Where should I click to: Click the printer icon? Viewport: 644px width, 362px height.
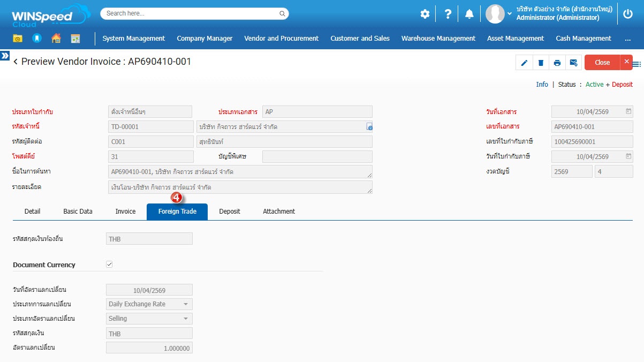pyautogui.click(x=557, y=63)
